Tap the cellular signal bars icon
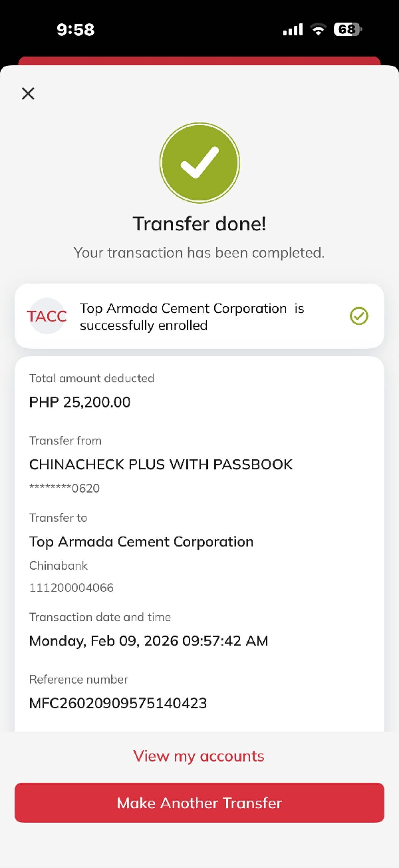 click(x=293, y=30)
